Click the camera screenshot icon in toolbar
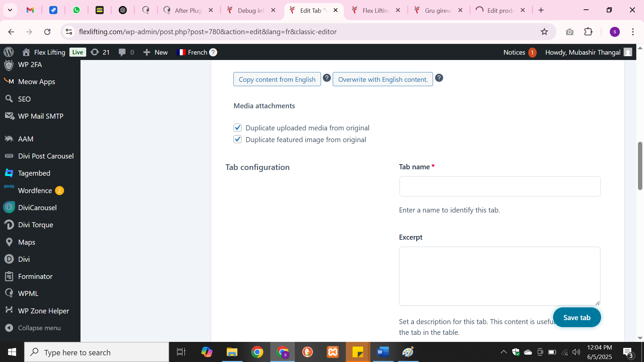The width and height of the screenshot is (644, 362). click(x=570, y=32)
